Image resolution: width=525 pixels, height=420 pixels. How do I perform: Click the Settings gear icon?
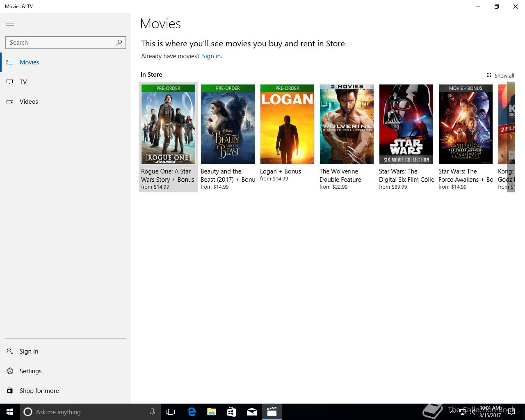click(10, 371)
